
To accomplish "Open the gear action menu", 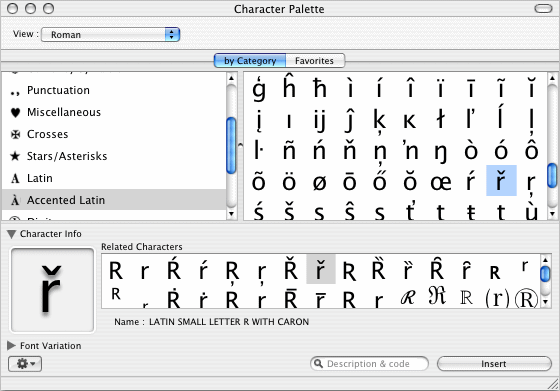I will [25, 364].
